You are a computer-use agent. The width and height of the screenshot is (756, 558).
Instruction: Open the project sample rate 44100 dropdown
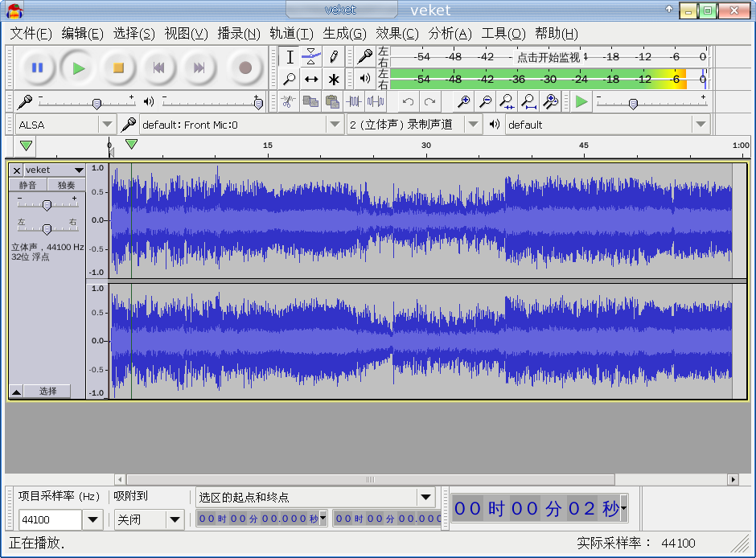click(x=92, y=519)
